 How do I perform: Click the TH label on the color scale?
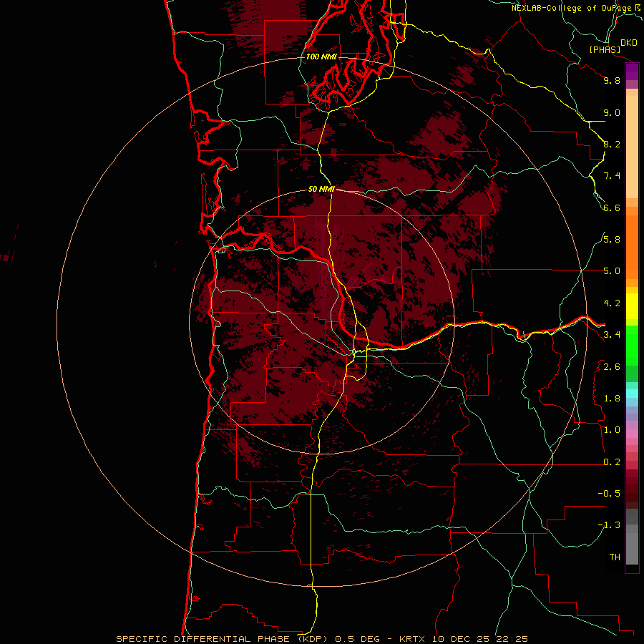pyautogui.click(x=615, y=557)
